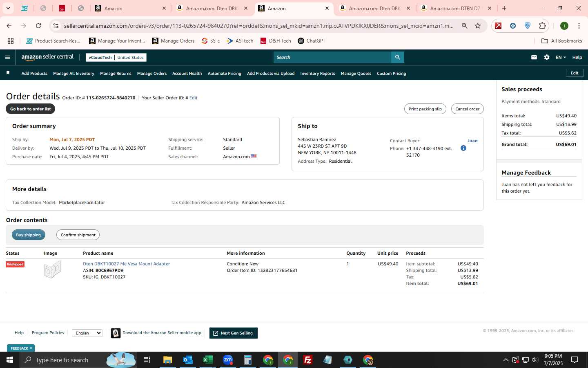588x368 pixels.
Task: Click Cancel order button
Action: (x=468, y=109)
